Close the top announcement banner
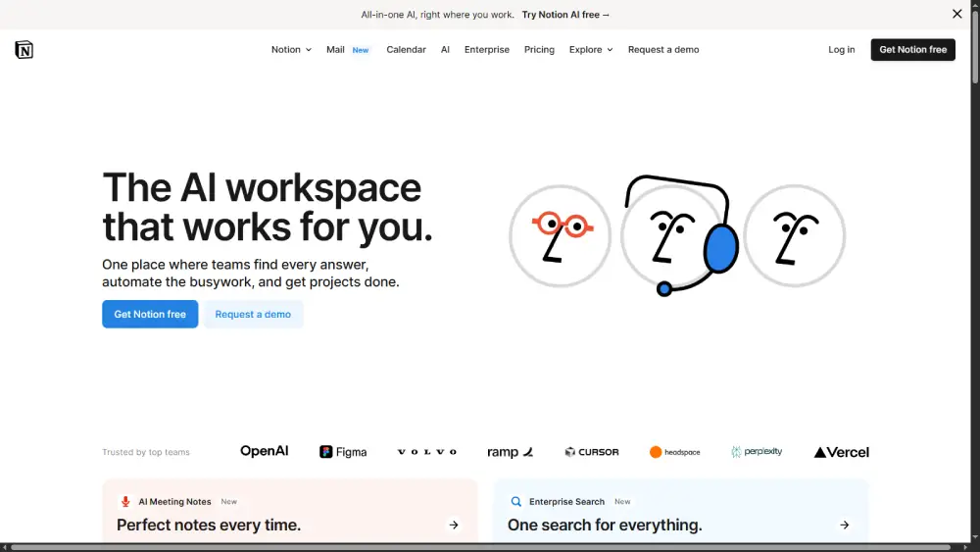Screen dimensions: 980x552 (x=956, y=14)
